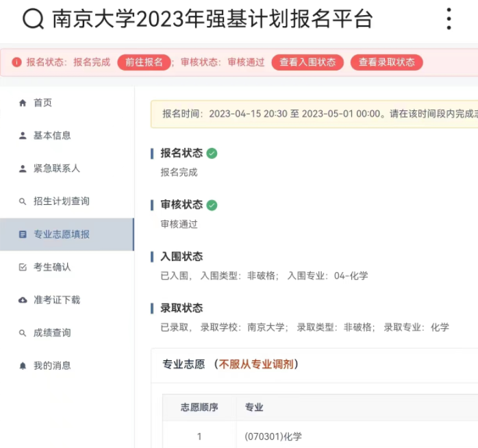Click the 录取专业: 化学 text
This screenshot has width=478, height=448.
[416, 327]
